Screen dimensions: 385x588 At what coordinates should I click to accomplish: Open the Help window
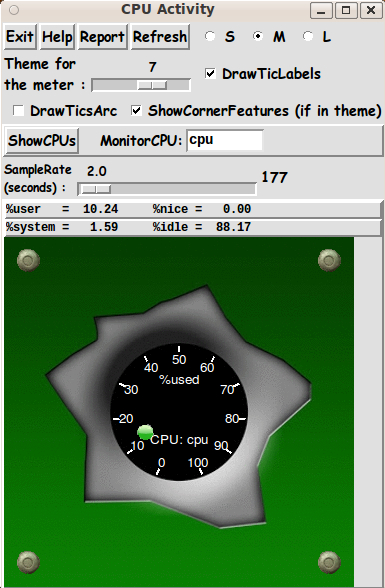[57, 37]
